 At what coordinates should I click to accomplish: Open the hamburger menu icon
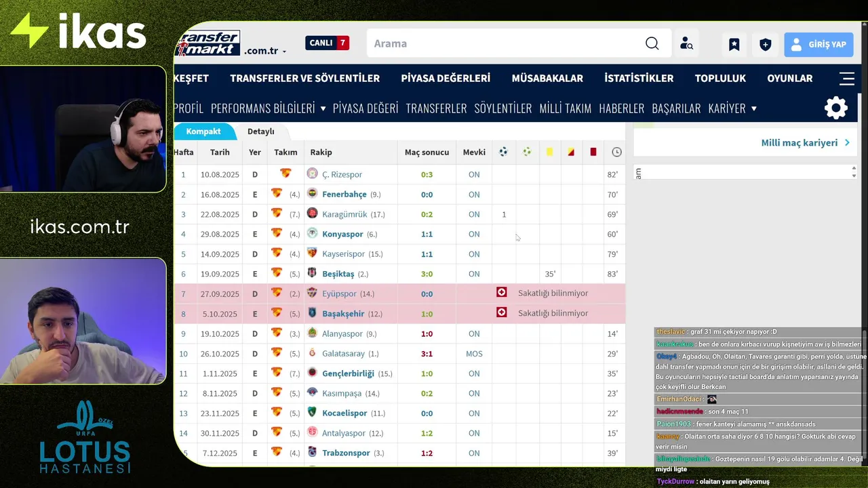[847, 78]
